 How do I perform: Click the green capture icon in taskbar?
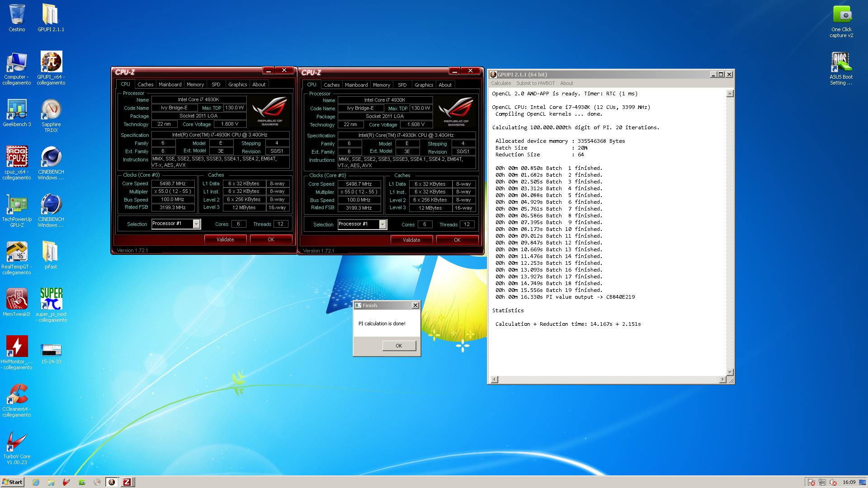(82, 482)
